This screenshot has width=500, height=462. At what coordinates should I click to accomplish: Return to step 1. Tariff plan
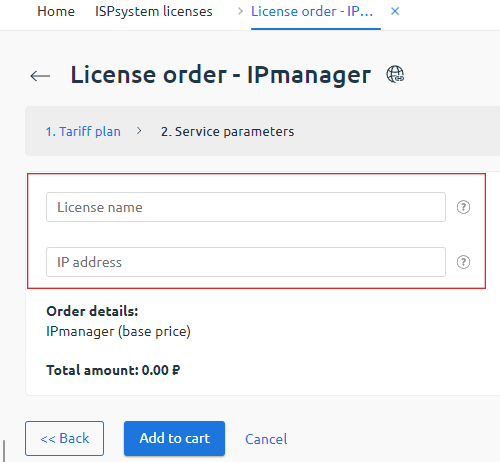83,131
